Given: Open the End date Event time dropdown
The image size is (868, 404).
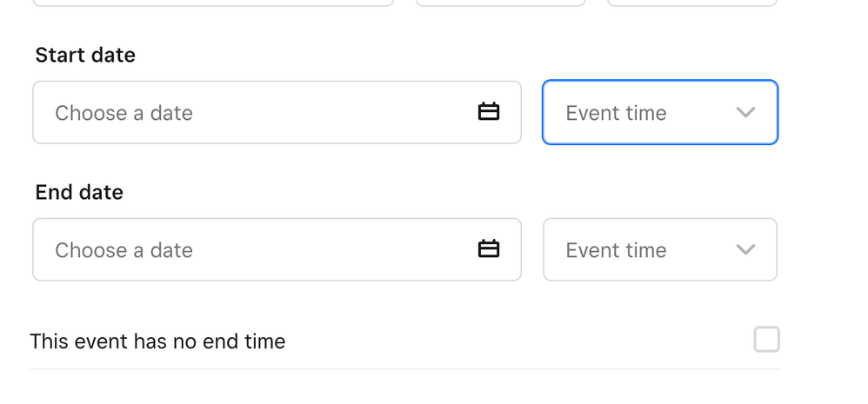Looking at the screenshot, I should 659,249.
